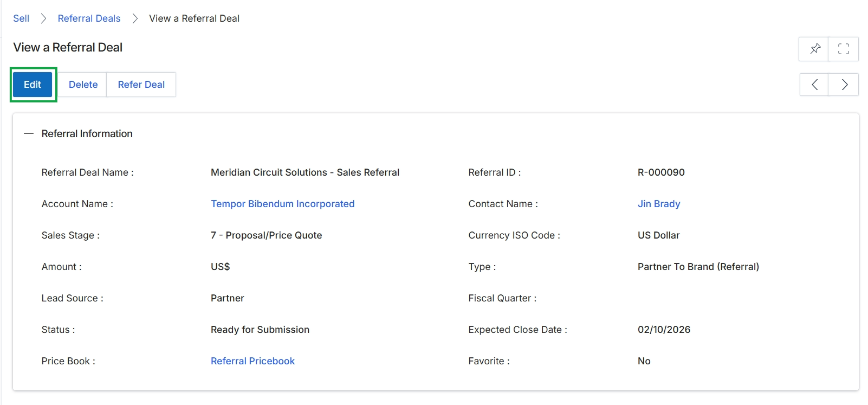Screen dimensions: 868x405
Task: Delete this referral deal
Action: pyautogui.click(x=83, y=85)
